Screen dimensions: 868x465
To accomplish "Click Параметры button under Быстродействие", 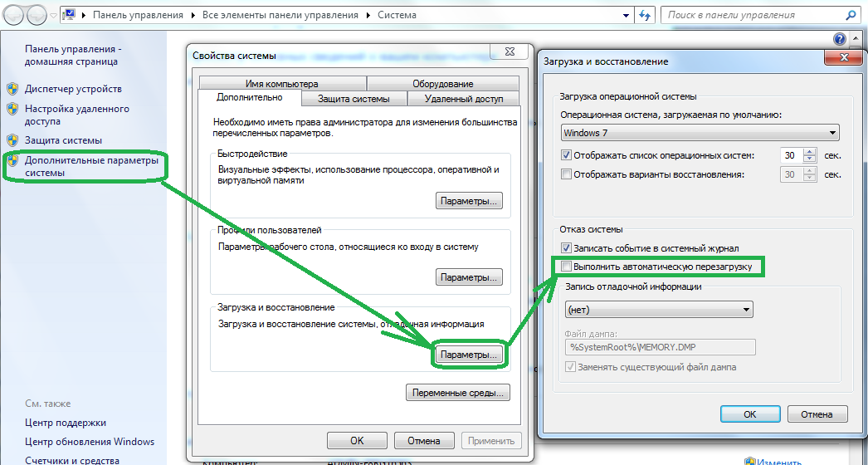I will (469, 201).
